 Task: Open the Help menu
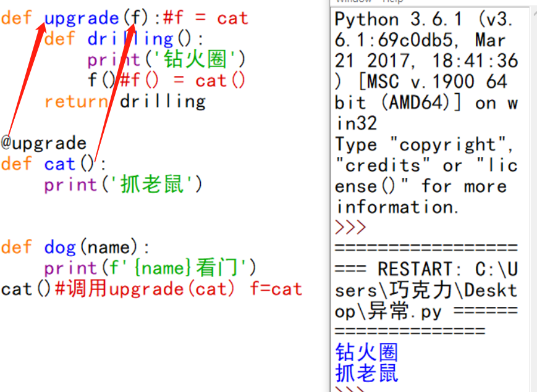click(391, 2)
